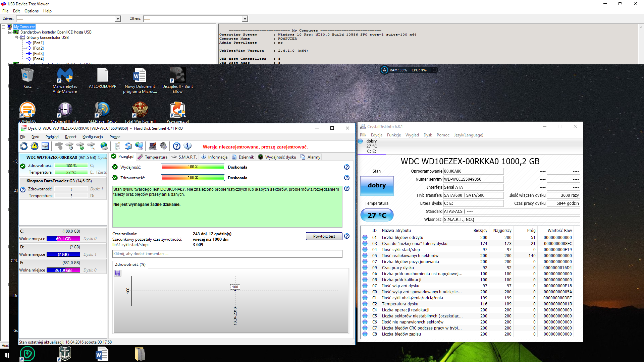This screenshot has height=362, width=644.
Task: Collapse the My Computer tree node
Action: [x=4, y=27]
